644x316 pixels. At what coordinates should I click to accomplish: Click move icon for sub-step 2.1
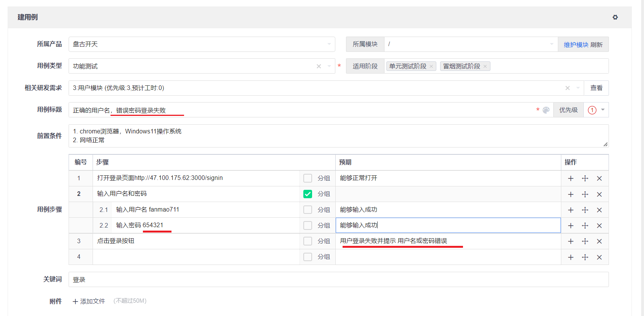[585, 210]
